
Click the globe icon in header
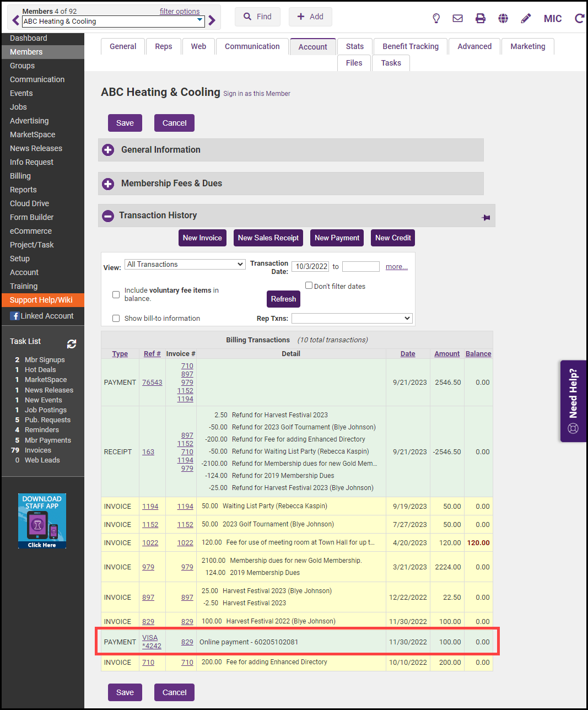click(503, 18)
